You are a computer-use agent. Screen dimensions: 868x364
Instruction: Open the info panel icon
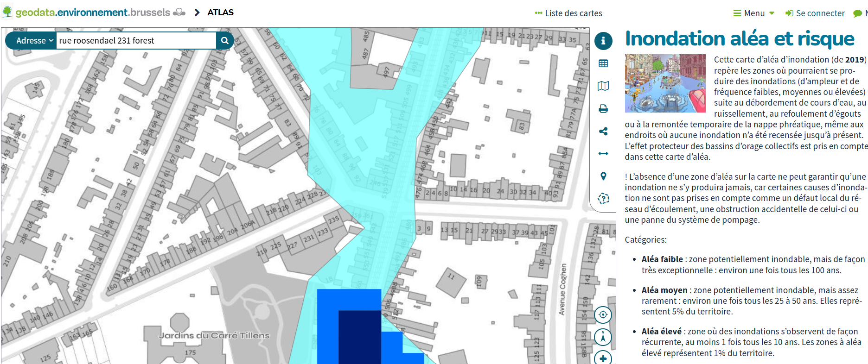(603, 41)
